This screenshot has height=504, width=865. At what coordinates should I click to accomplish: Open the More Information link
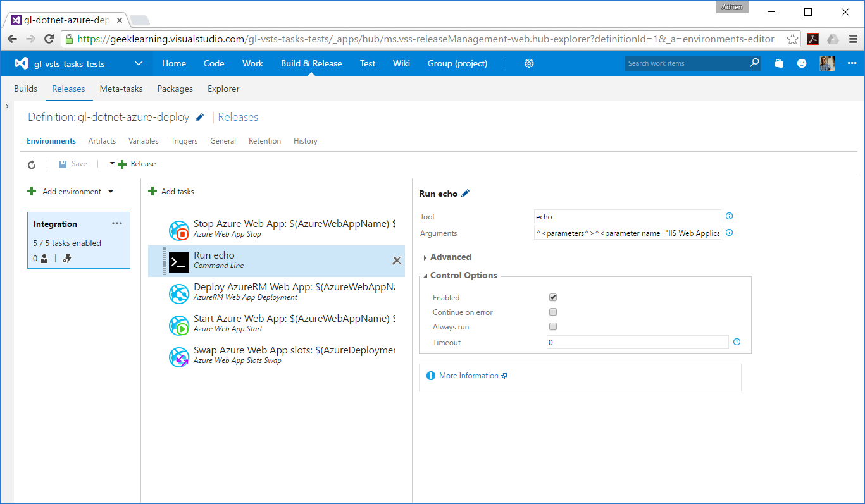[x=473, y=376]
